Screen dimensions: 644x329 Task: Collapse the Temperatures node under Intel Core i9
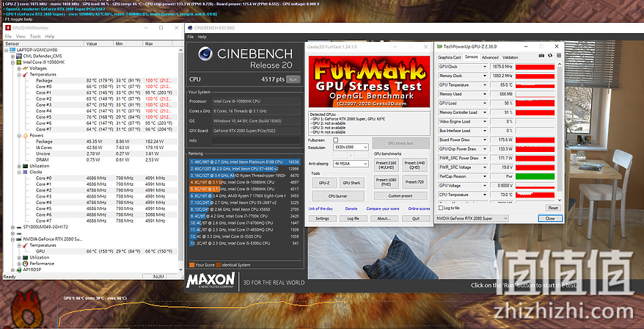pyautogui.click(x=19, y=75)
